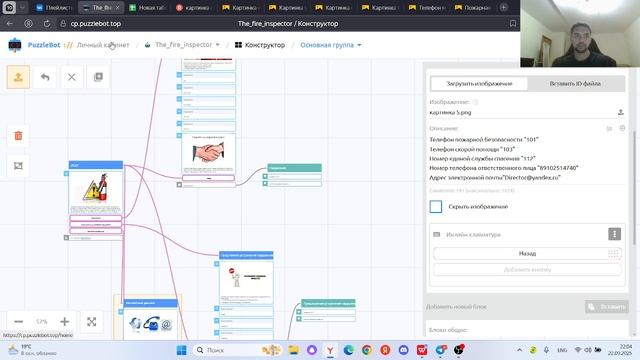The height and width of the screenshot is (360, 640).
Task: Expand hidden system tray icons chevron
Action: click(519, 350)
